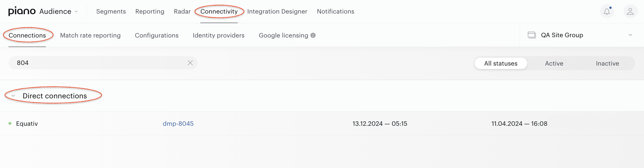The width and height of the screenshot is (644, 168).
Task: Click the date 11.04.2024 — 16:08
Action: coord(519,124)
